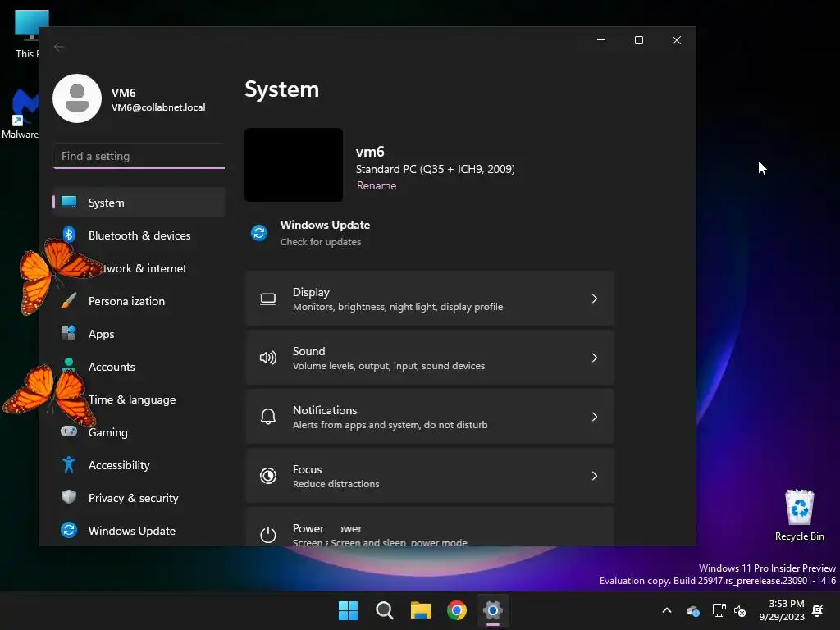Click the System monitor icon in sidebar
Image resolution: width=840 pixels, height=630 pixels.
click(69, 202)
